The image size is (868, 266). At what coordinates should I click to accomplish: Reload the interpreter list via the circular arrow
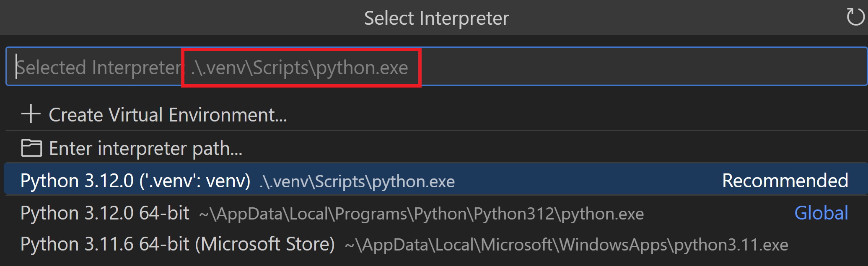tap(855, 17)
